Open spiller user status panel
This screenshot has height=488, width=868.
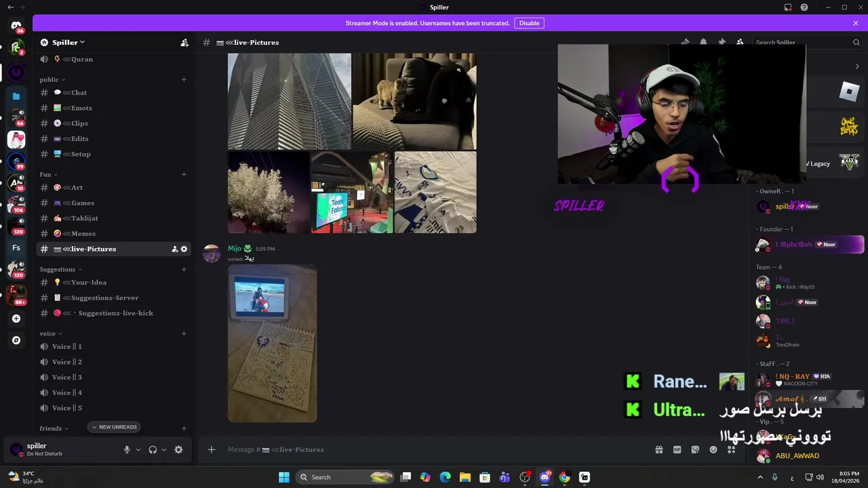click(x=62, y=449)
